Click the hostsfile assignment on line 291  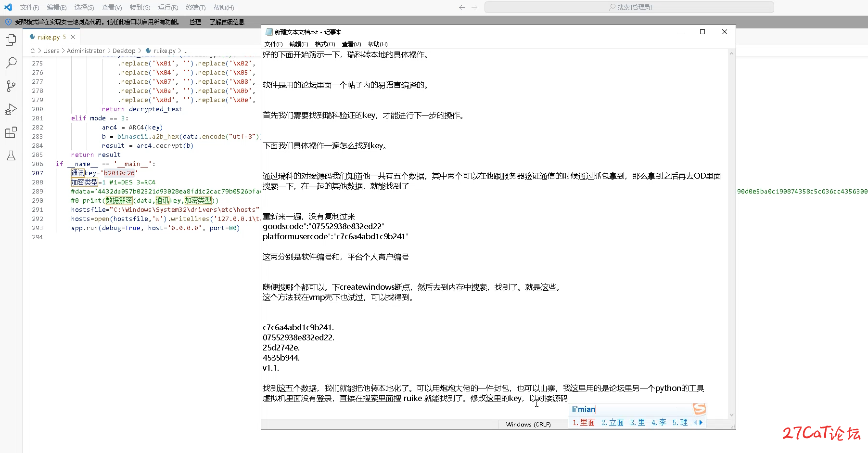coord(165,209)
